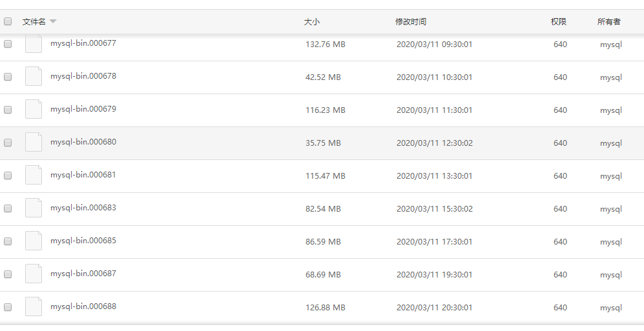The width and height of the screenshot is (644, 331).
Task: Click the mysql-bin.000679 file icon
Action: coord(34,109)
